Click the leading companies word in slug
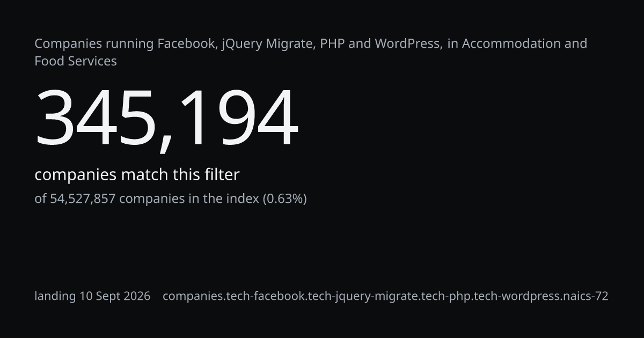Viewport: 644px width, 338px height. point(189,297)
